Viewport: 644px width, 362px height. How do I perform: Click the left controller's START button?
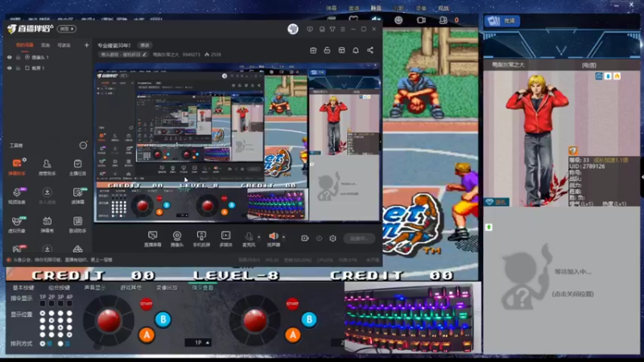tap(147, 304)
